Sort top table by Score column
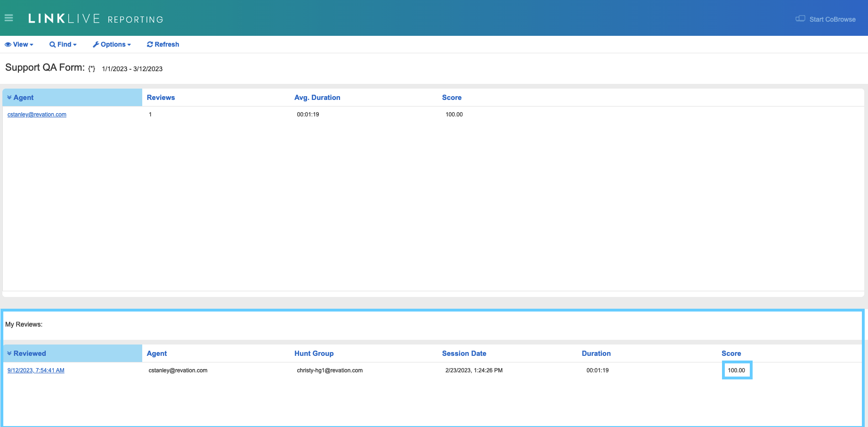868x427 pixels. (451, 98)
